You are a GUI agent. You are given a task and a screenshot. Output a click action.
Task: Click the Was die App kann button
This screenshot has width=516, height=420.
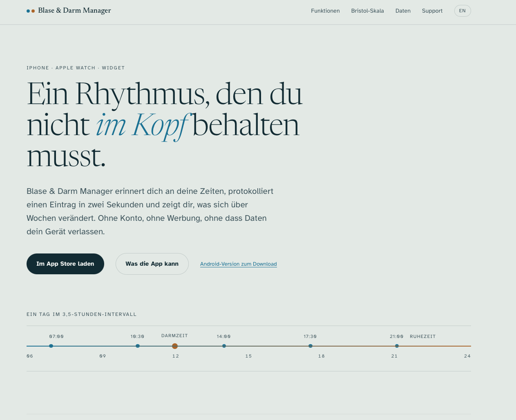pyautogui.click(x=152, y=264)
